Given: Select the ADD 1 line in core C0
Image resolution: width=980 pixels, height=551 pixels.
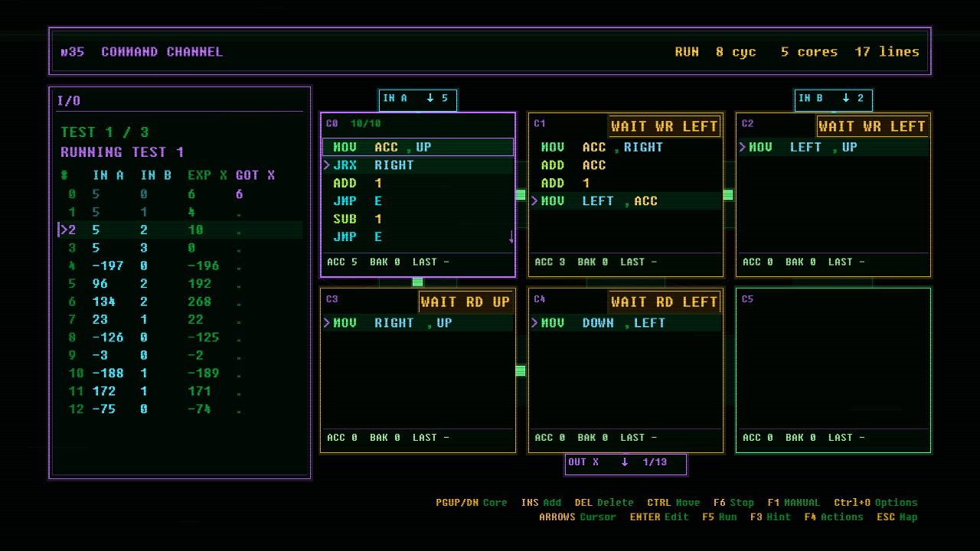Looking at the screenshot, I should pos(418,184).
